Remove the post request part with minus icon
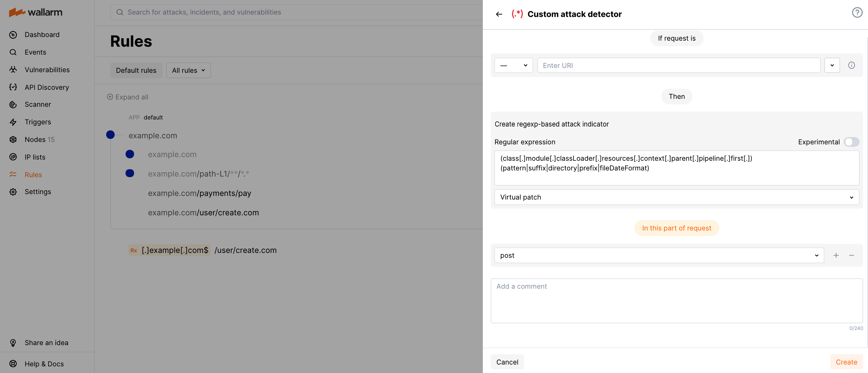The image size is (868, 373). coord(852,255)
